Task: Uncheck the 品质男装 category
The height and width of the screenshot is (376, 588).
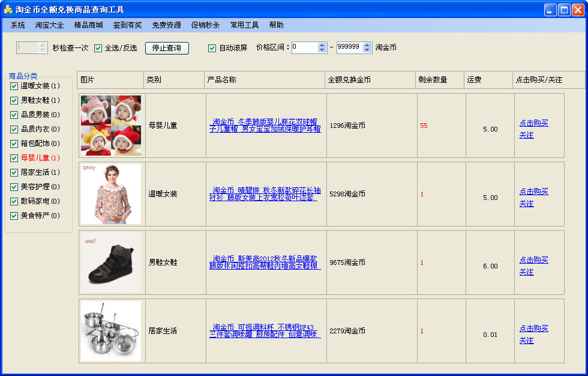Action: pos(14,115)
